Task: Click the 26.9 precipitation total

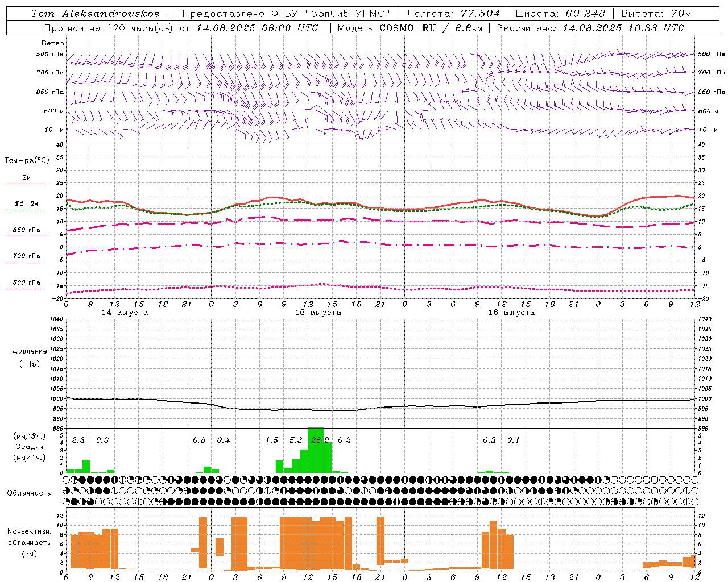Action: tap(320, 440)
